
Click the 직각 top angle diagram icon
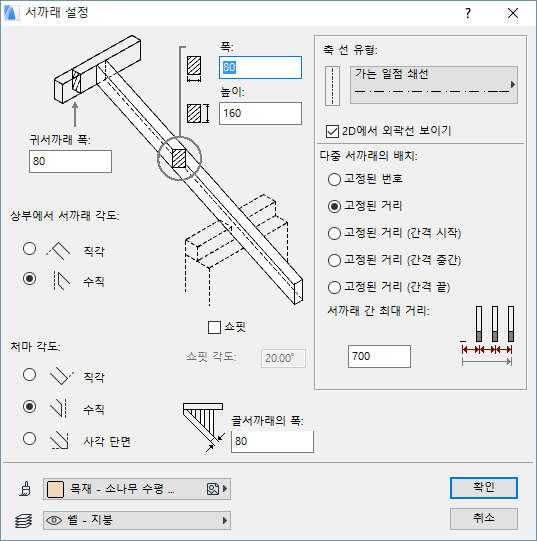click(x=58, y=250)
